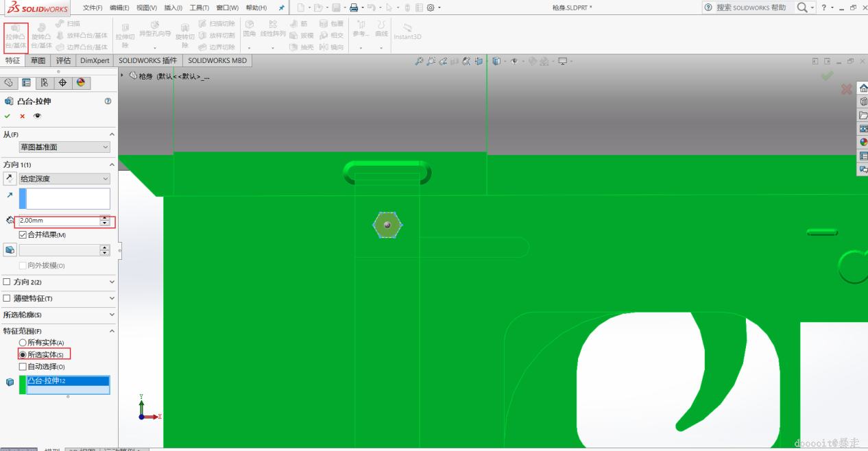Confirm the extrude with the green checkmark
This screenshot has height=451, width=868.
pos(8,117)
